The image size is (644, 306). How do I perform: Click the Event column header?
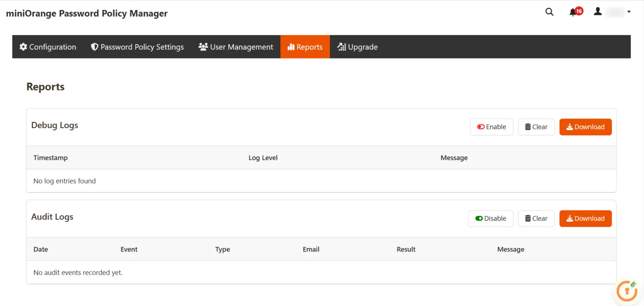pyautogui.click(x=129, y=249)
